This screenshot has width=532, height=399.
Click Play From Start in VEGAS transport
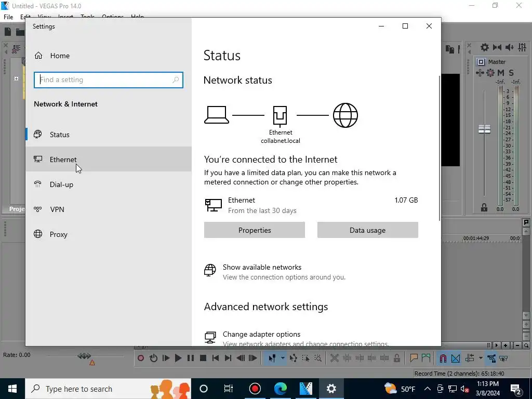166,358
